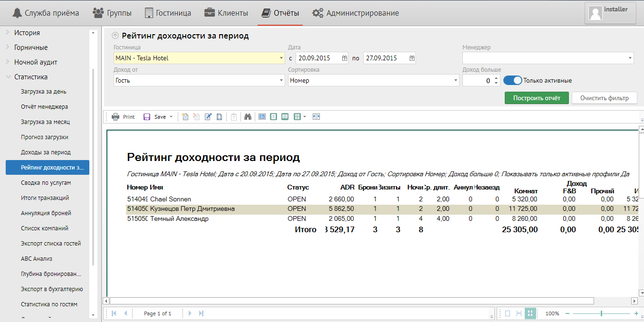This screenshot has width=644, height=322.
Task: Click the Save icon in report toolbar
Action: [147, 117]
